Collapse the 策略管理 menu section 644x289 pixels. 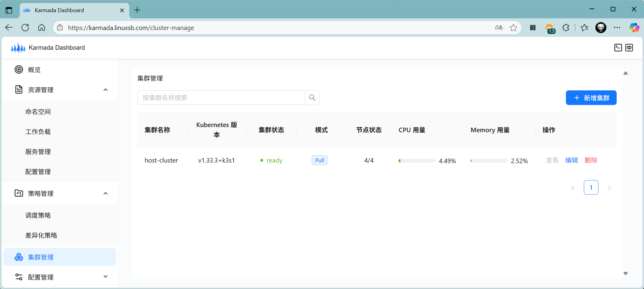(105, 193)
